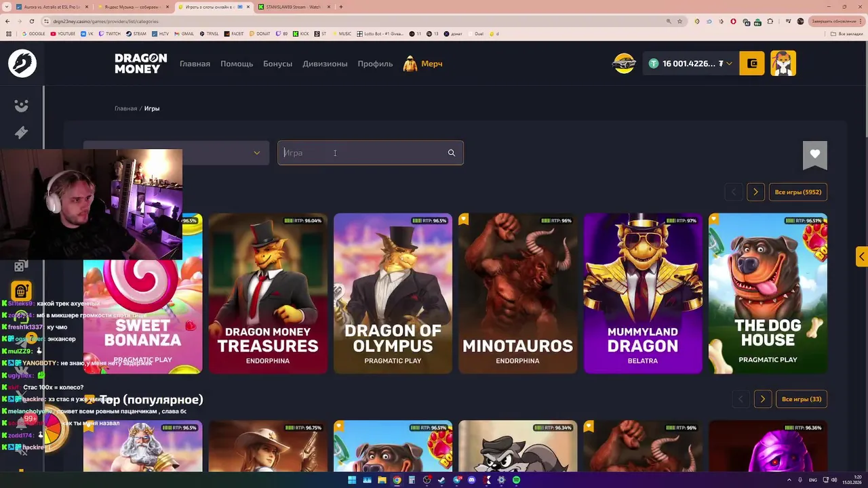Open the Помощь navigation item
This screenshot has width=868, height=488.
coord(237,64)
